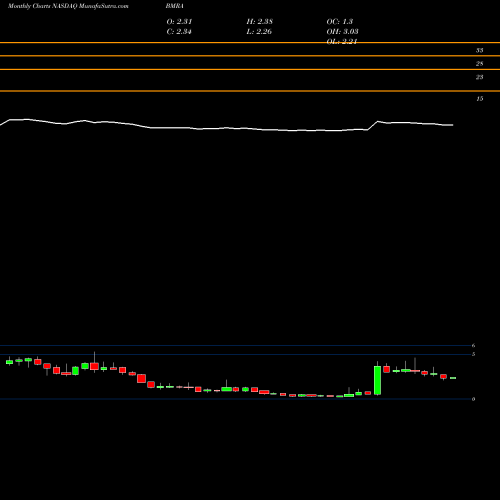Click the BMRA ticker symbol label
Screen dimensions: 500x500
[x=175, y=6]
